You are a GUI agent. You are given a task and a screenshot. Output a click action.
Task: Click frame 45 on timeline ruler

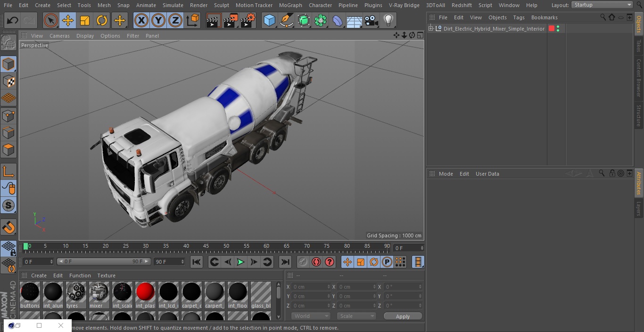tap(206, 246)
